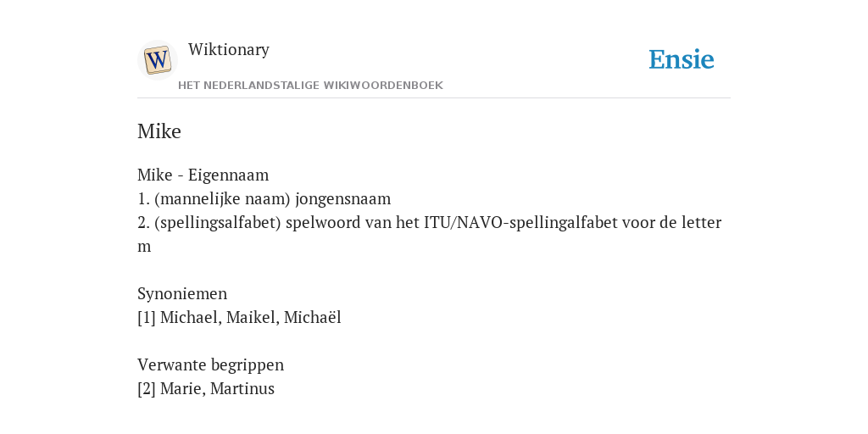Image resolution: width=868 pixels, height=434 pixels.
Task: Click the '[1]' synonym reference marker
Action: (147, 318)
